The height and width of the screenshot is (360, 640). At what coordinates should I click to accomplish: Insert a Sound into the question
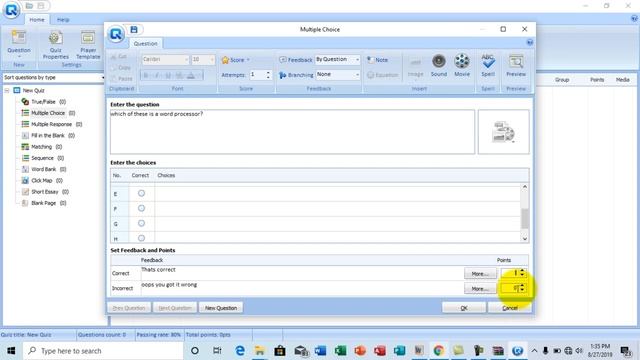(x=439, y=66)
